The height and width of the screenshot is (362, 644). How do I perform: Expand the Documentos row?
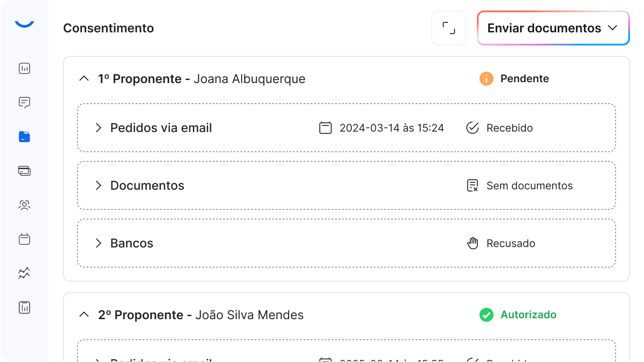[98, 185]
